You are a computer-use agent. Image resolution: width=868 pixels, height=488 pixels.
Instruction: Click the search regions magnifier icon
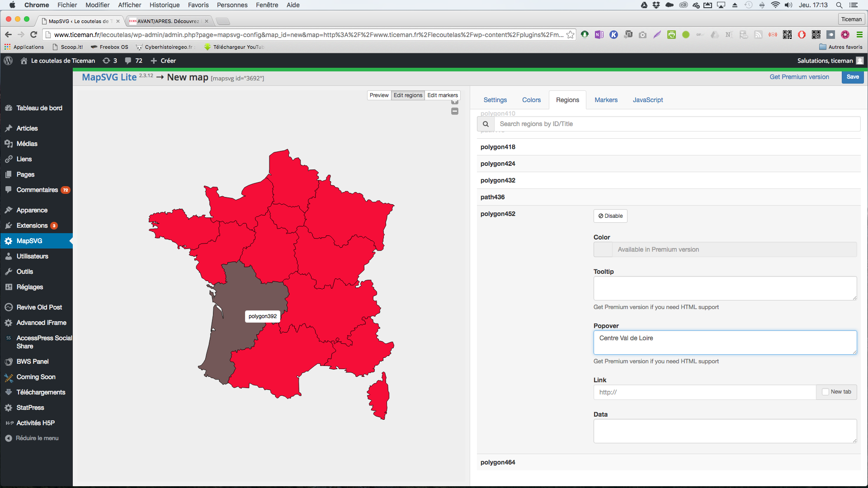click(486, 124)
